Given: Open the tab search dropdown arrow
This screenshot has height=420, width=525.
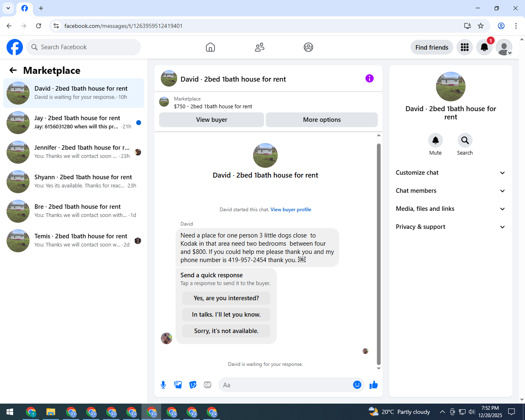Looking at the screenshot, I should (8, 8).
